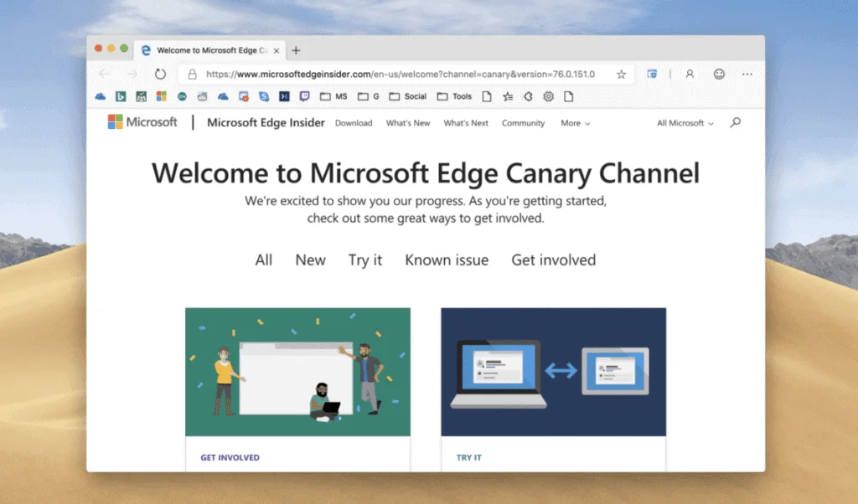Click the Skype bookmark icon
The image size is (858, 504).
(x=264, y=96)
